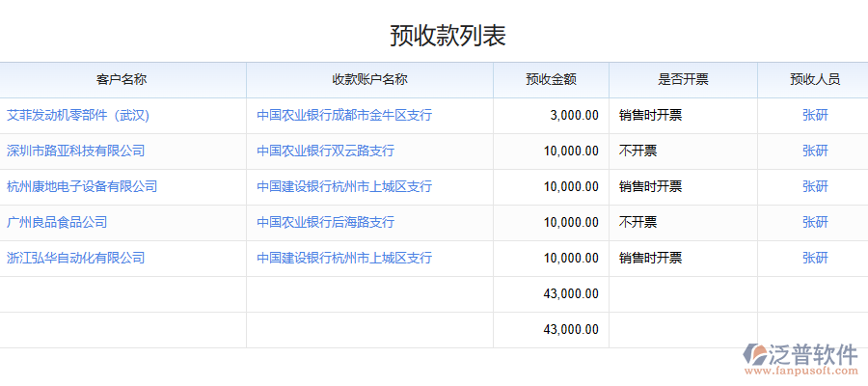Click 张研 in the 艾菲发动机零部件 row
The image size is (868, 386).
coord(814,116)
